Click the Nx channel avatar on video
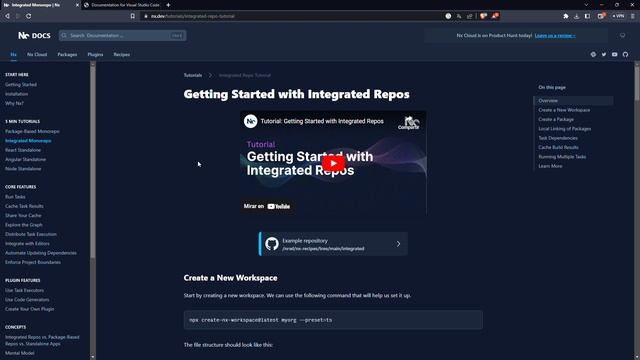 click(250, 121)
